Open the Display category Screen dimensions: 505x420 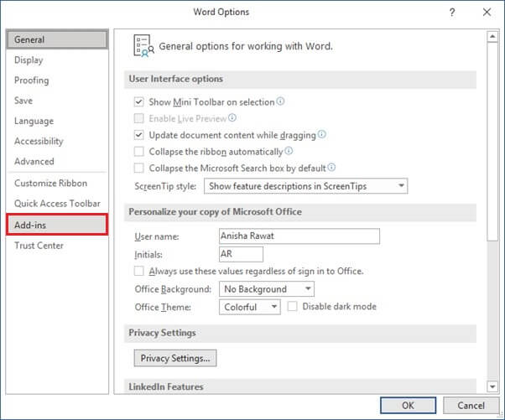point(57,60)
